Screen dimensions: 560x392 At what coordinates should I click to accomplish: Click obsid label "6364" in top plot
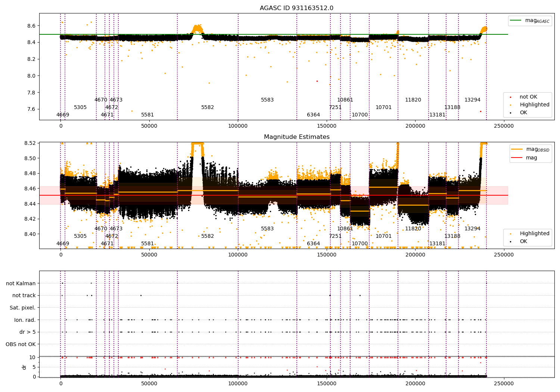click(314, 115)
